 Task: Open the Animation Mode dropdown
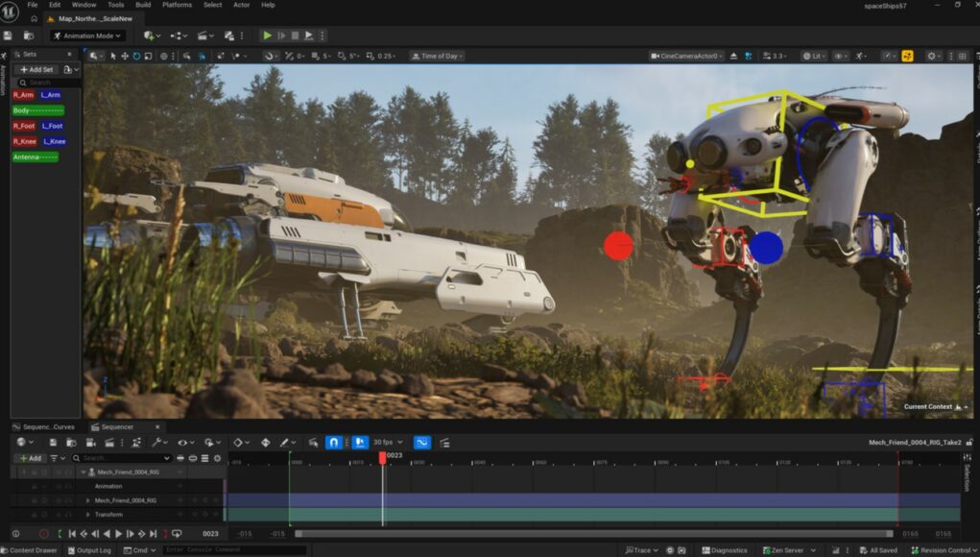(88, 36)
